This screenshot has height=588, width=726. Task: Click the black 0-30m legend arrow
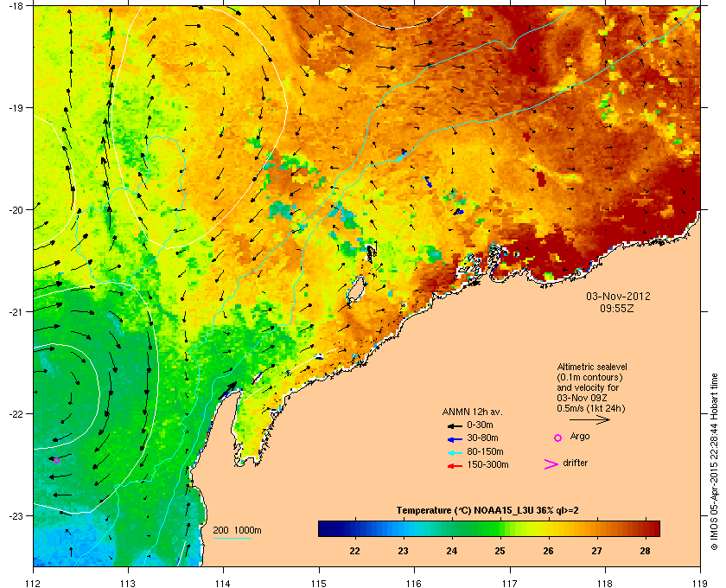coord(455,425)
